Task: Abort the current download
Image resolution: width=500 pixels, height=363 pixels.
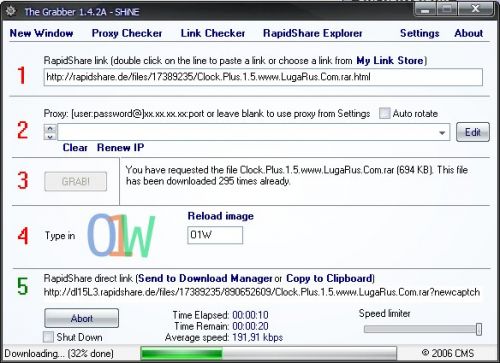Action: click(x=81, y=318)
